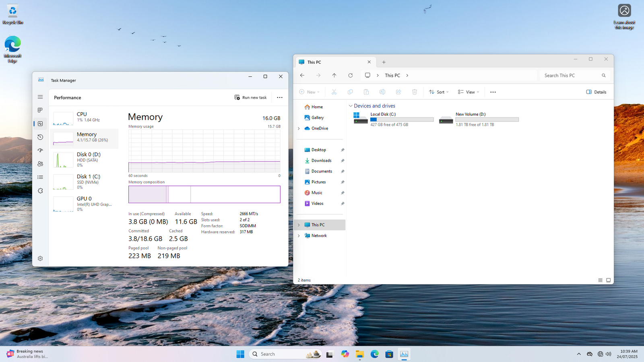Expand the This PC tree node
The height and width of the screenshot is (362, 644).
[299, 225]
